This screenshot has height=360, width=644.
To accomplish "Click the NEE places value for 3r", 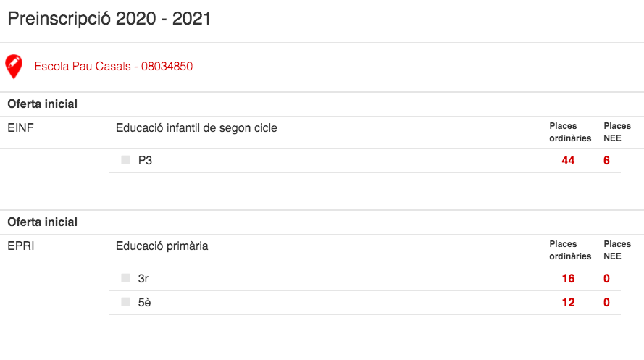I will click(x=606, y=278).
